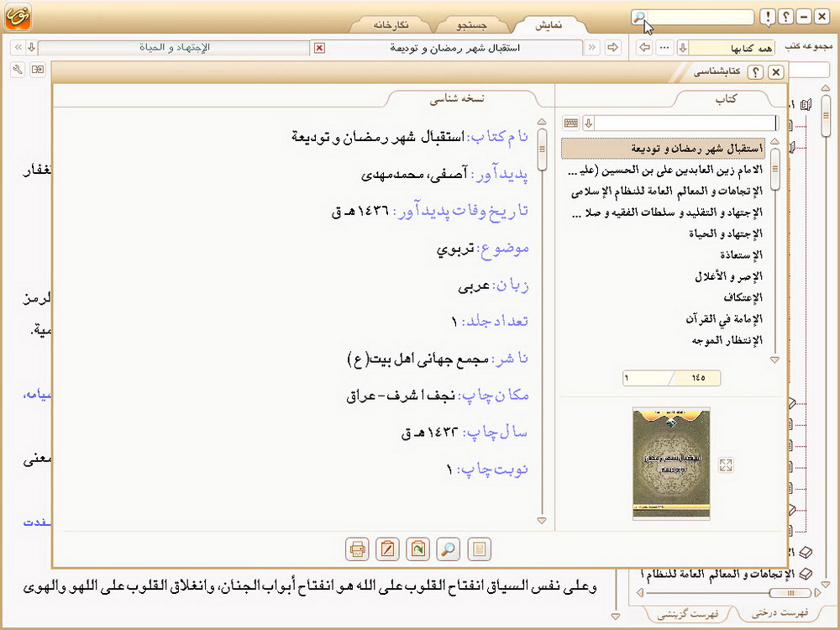The width and height of the screenshot is (840, 630).
Task: Expand the book filter field dropdown arrow
Action: [x=588, y=123]
